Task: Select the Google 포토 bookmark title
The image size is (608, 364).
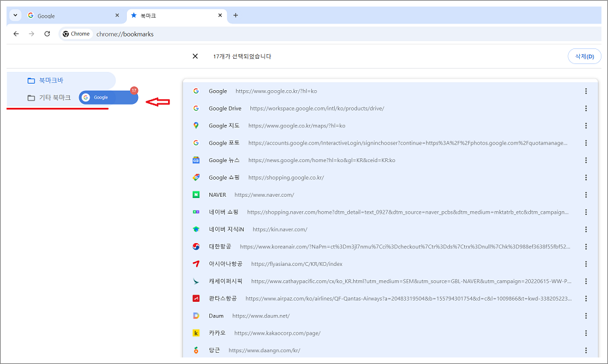Action: [224, 142]
